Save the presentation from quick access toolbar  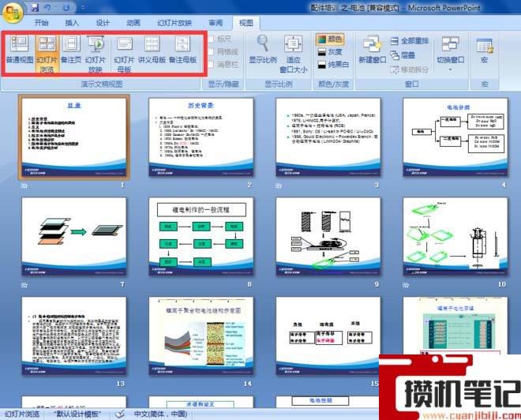[36, 7]
